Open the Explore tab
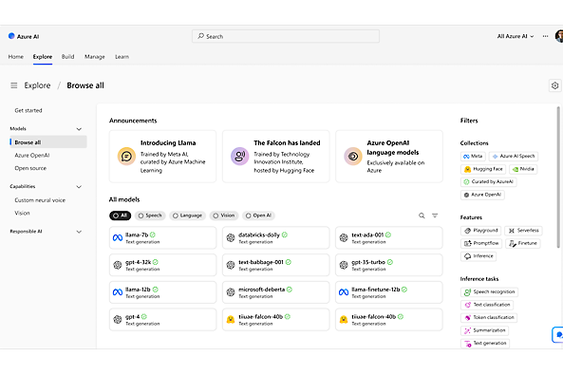 tap(42, 57)
